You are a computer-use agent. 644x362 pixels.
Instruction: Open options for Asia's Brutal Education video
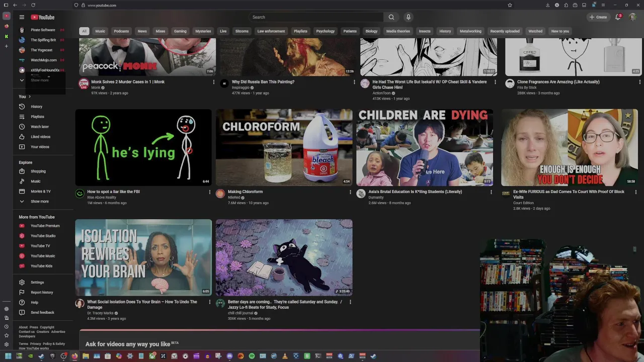(x=491, y=192)
